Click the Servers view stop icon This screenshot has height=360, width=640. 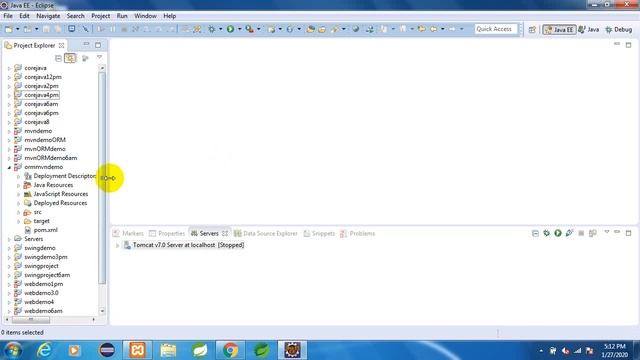pos(581,233)
